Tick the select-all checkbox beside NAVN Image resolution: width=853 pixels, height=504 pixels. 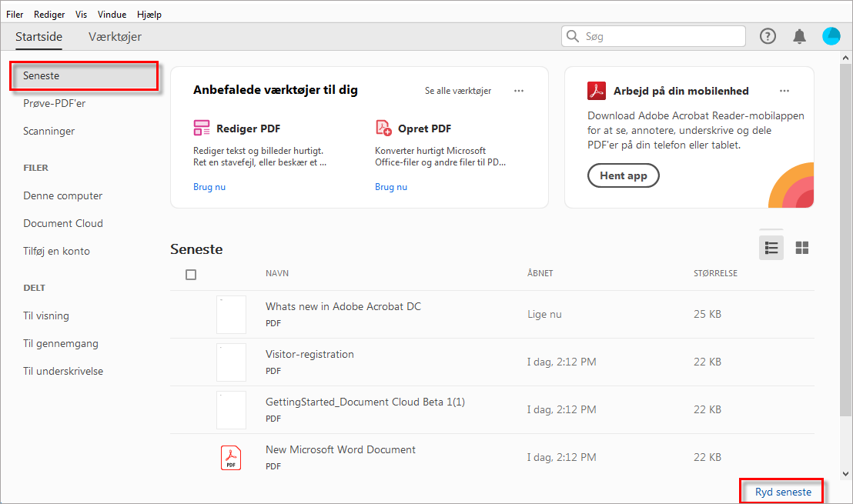pos(191,275)
